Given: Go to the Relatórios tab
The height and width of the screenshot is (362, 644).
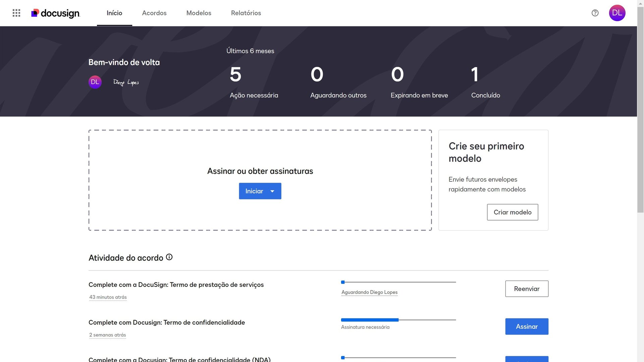Looking at the screenshot, I should (246, 13).
